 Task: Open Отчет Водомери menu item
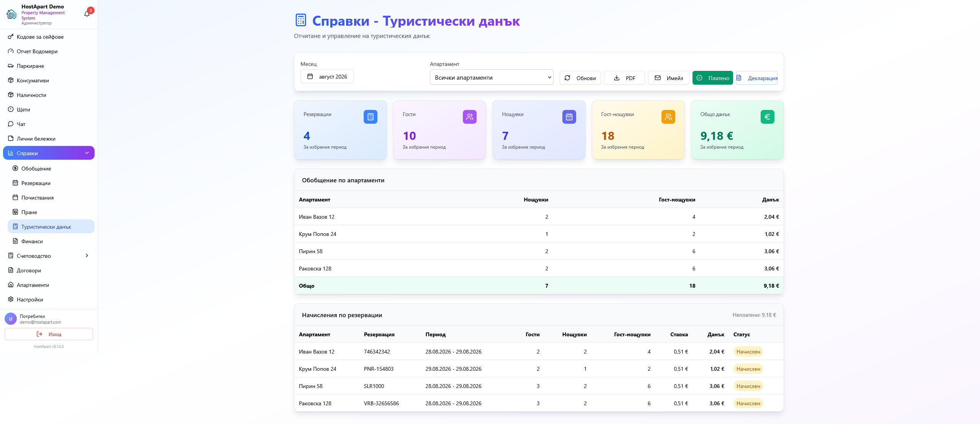tap(49, 51)
